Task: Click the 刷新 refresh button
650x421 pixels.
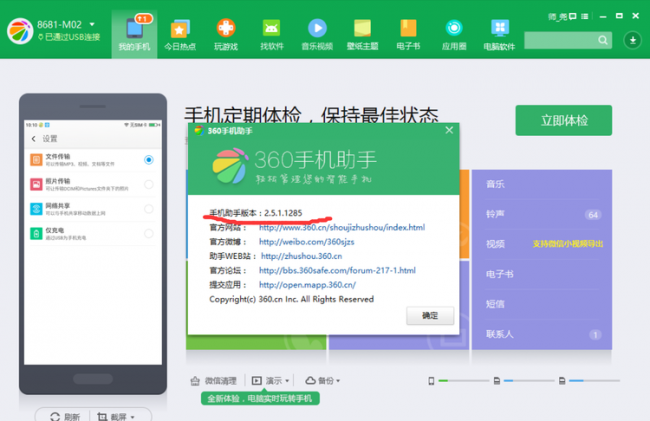Action: 65,416
